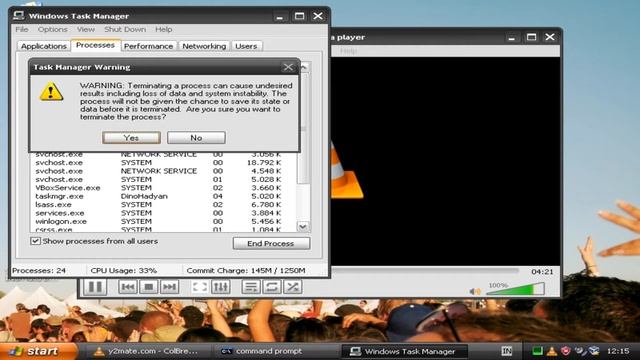
Task: Maximize the Windows Task Manager window
Action: pos(300,16)
